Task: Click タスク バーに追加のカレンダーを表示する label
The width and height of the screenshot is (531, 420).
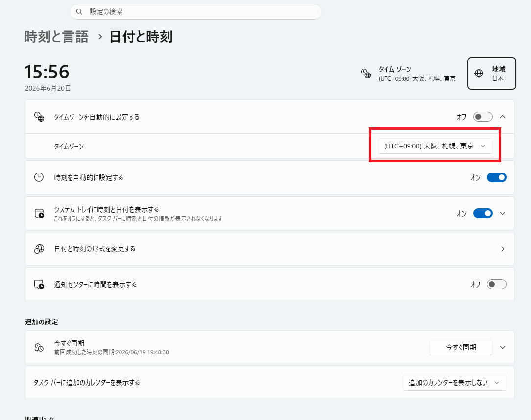Action: [87, 383]
